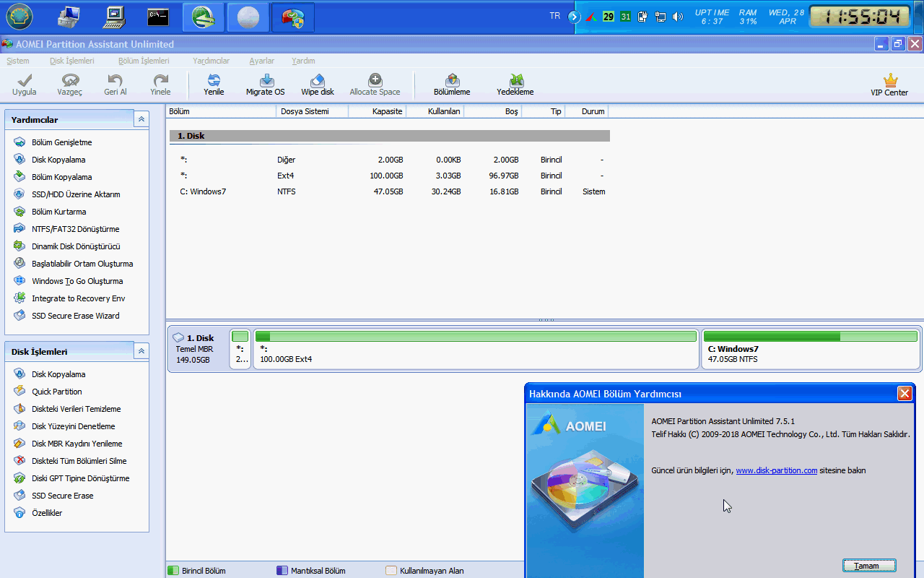The height and width of the screenshot is (578, 924).
Task: Open Windows To Go Oluşturma
Action: click(69, 281)
